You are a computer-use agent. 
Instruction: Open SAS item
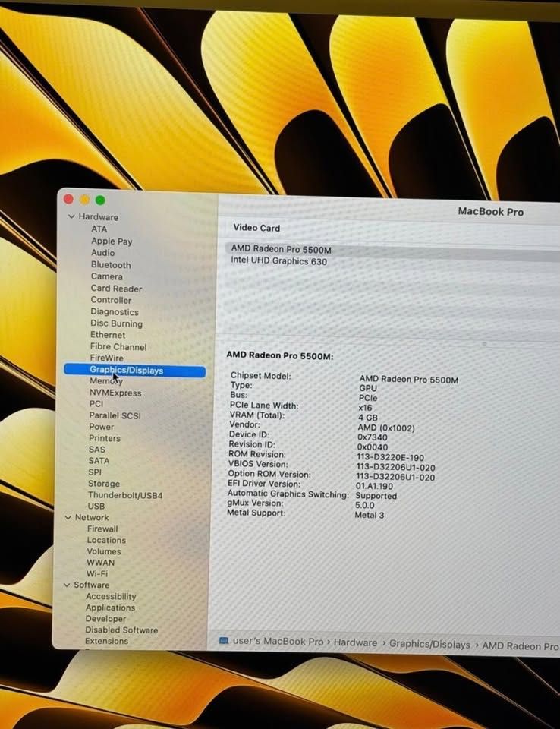coord(96,449)
